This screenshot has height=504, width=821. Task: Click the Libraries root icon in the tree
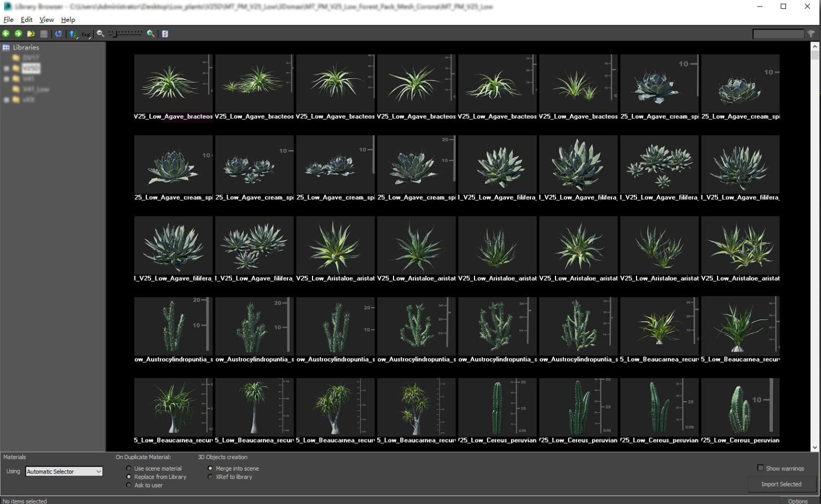[x=6, y=48]
